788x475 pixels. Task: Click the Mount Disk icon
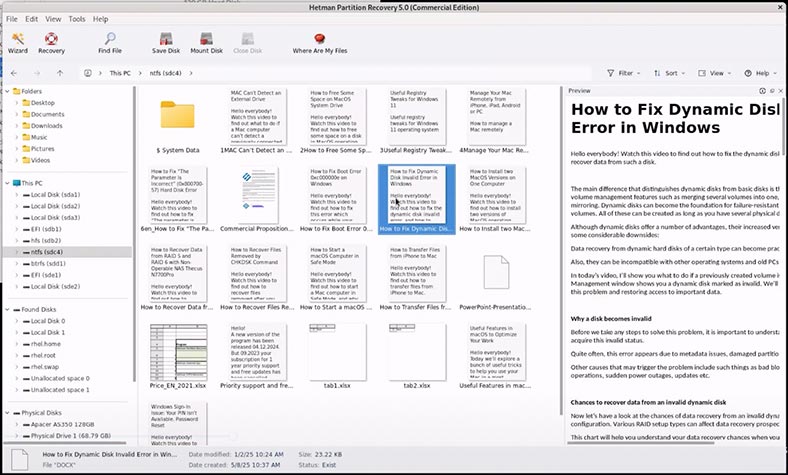206,39
